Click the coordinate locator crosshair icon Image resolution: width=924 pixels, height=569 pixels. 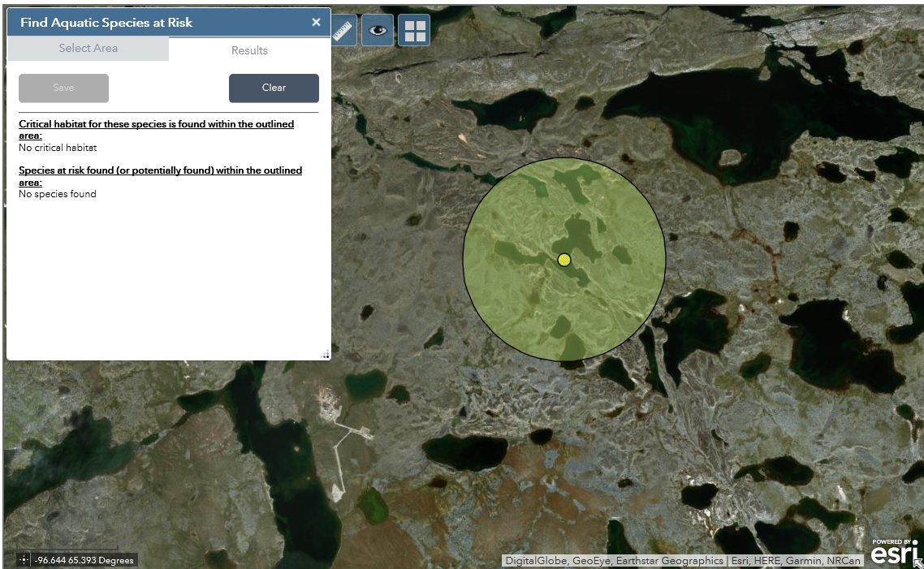coord(23,559)
